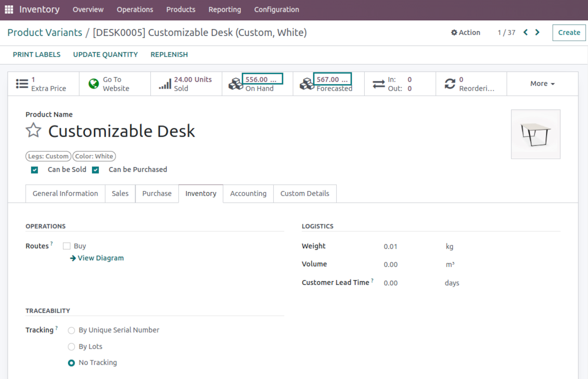This screenshot has height=379, width=588.
Task: Click the Units Sold bar chart icon
Action: [165, 84]
